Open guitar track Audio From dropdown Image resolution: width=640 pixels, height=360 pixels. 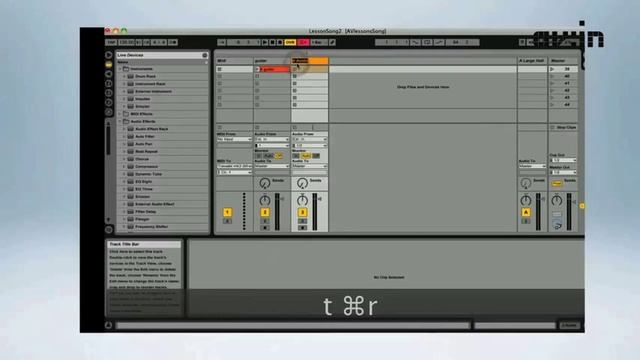(272, 139)
